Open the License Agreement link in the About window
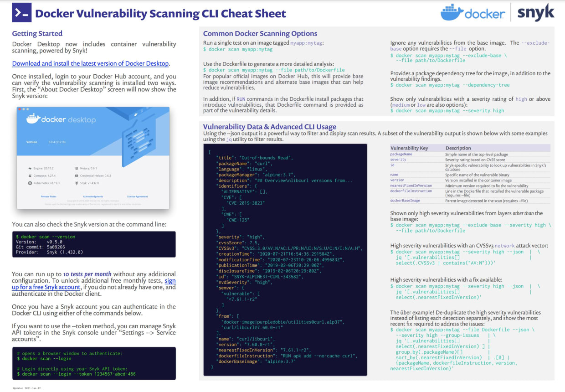565x392 pixels. pyautogui.click(x=137, y=196)
